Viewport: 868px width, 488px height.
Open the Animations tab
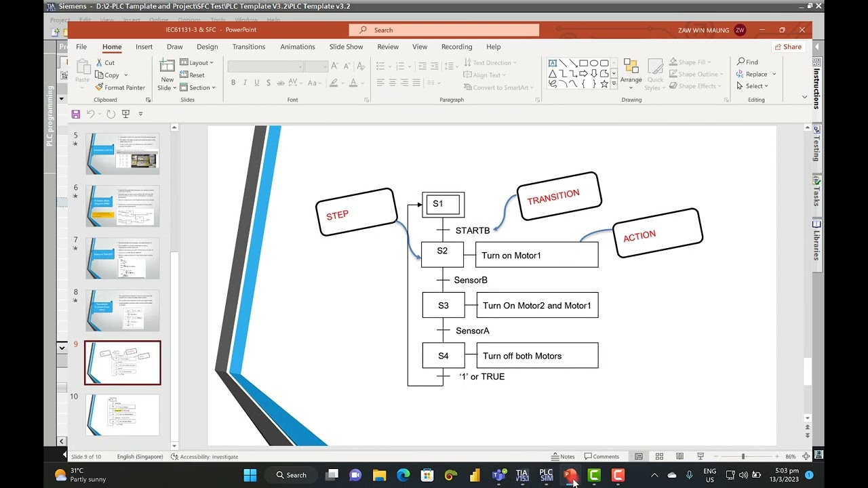click(x=298, y=47)
